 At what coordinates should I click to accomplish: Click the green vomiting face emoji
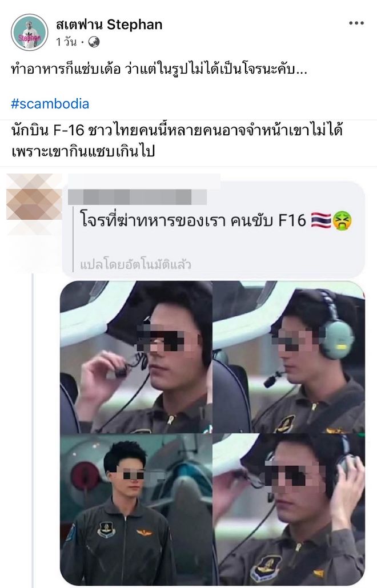(342, 220)
